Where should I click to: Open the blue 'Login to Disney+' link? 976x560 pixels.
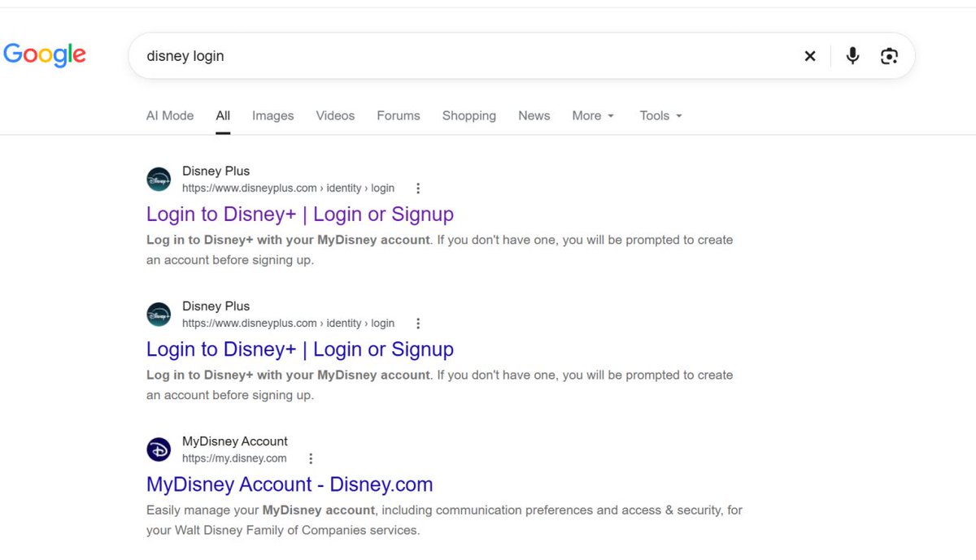point(300,349)
